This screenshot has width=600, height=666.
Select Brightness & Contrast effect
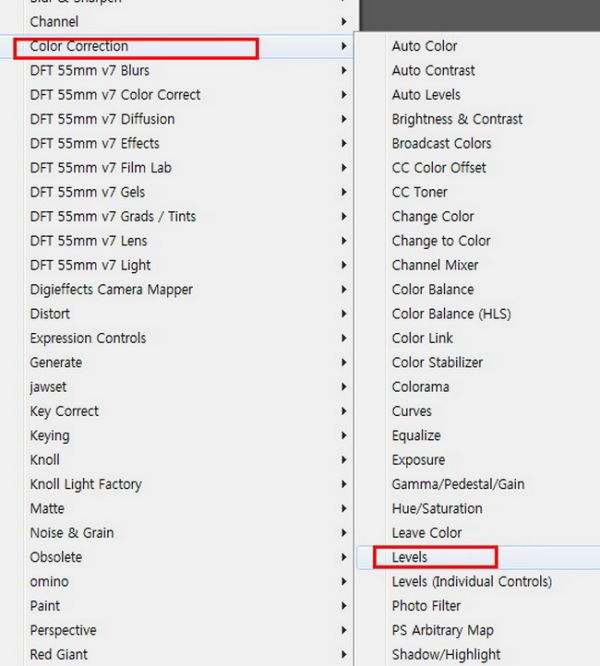click(x=457, y=119)
